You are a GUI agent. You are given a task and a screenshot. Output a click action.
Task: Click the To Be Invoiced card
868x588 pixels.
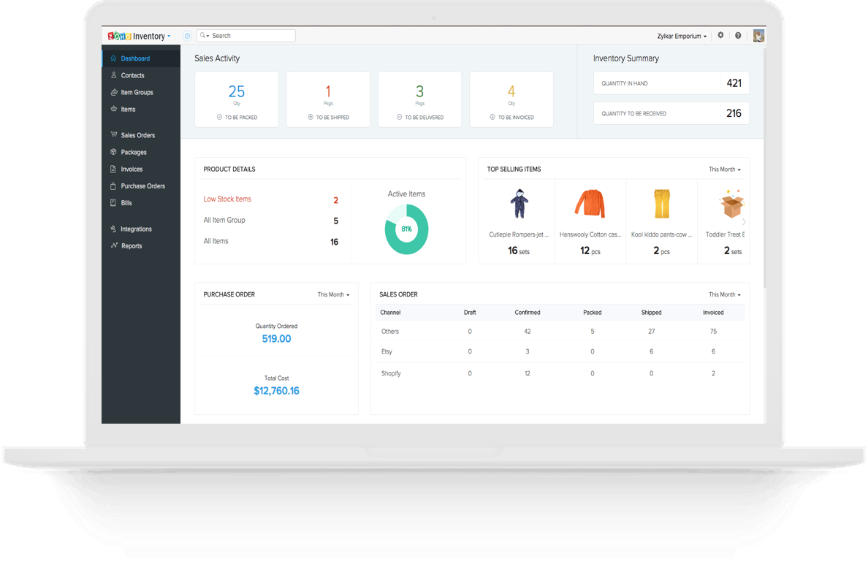(511, 99)
